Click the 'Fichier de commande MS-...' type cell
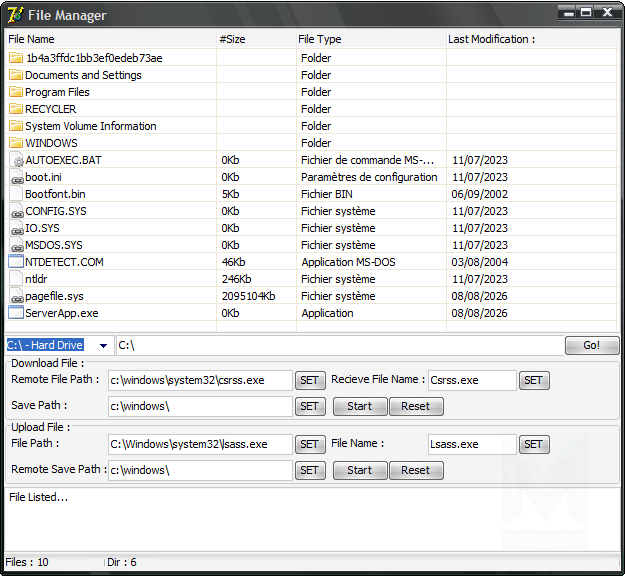 coord(368,160)
